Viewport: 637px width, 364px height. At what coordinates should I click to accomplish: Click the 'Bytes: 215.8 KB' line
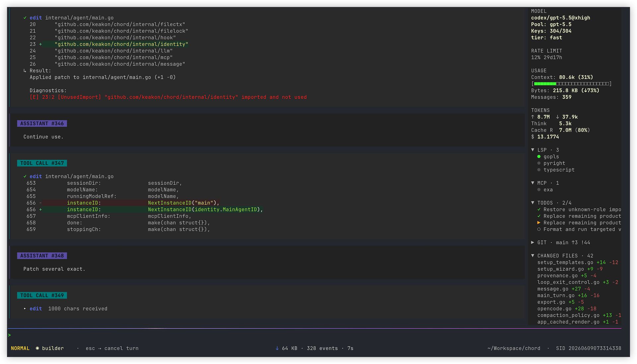[x=565, y=91]
